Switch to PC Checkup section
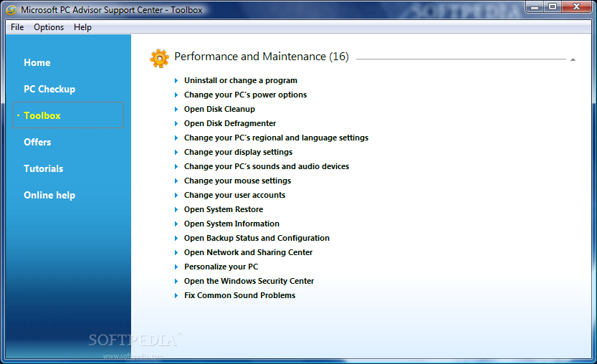Screen dimensions: 597x364 pyautogui.click(x=49, y=89)
